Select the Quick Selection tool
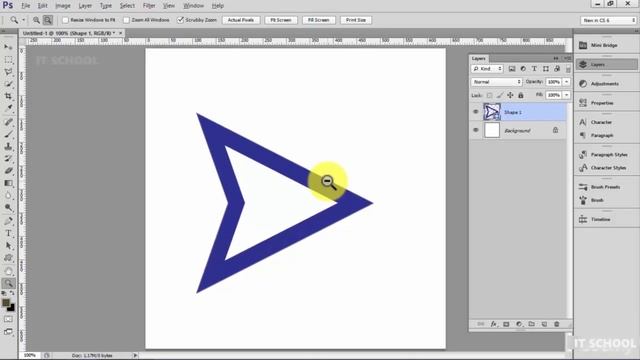 click(x=8, y=84)
